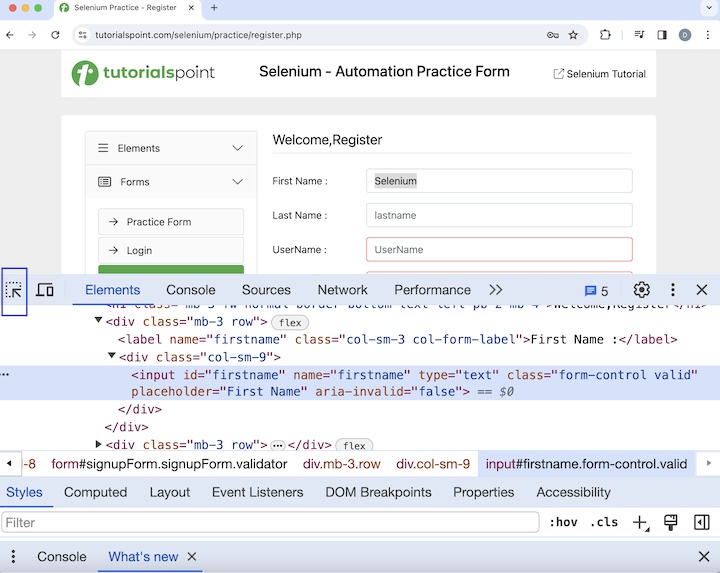
Task: Switch to the Network tab
Action: (x=342, y=290)
